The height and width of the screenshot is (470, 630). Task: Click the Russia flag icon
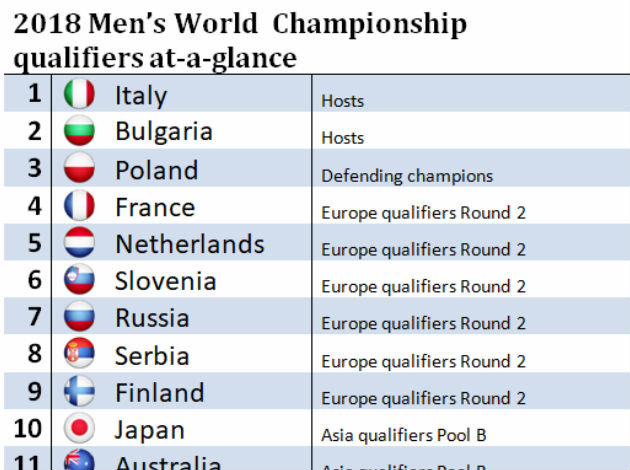(79, 318)
